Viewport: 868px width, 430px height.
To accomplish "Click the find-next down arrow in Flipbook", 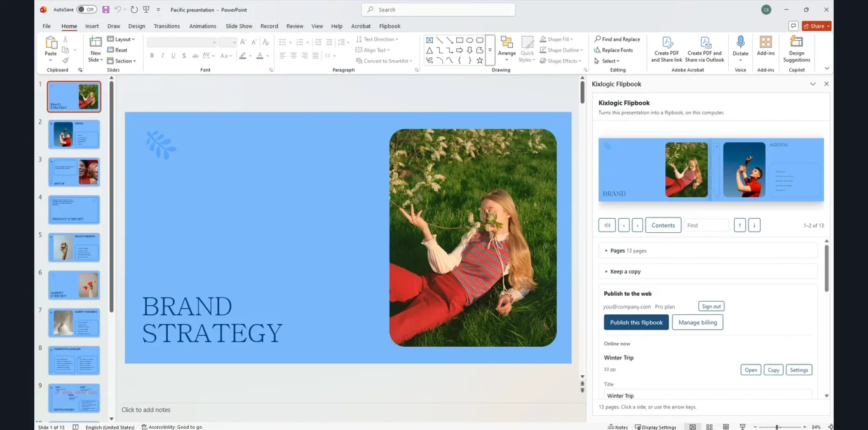I will tap(754, 225).
